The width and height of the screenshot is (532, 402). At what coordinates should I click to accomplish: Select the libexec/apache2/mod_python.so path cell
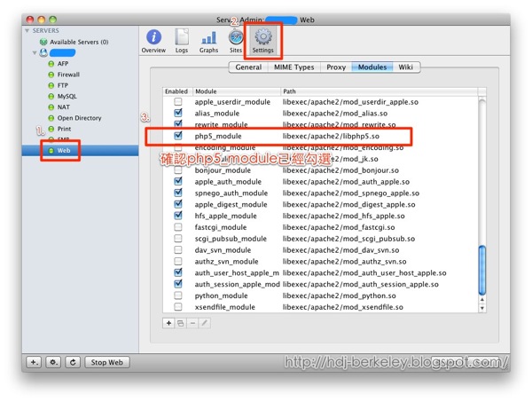340,296
